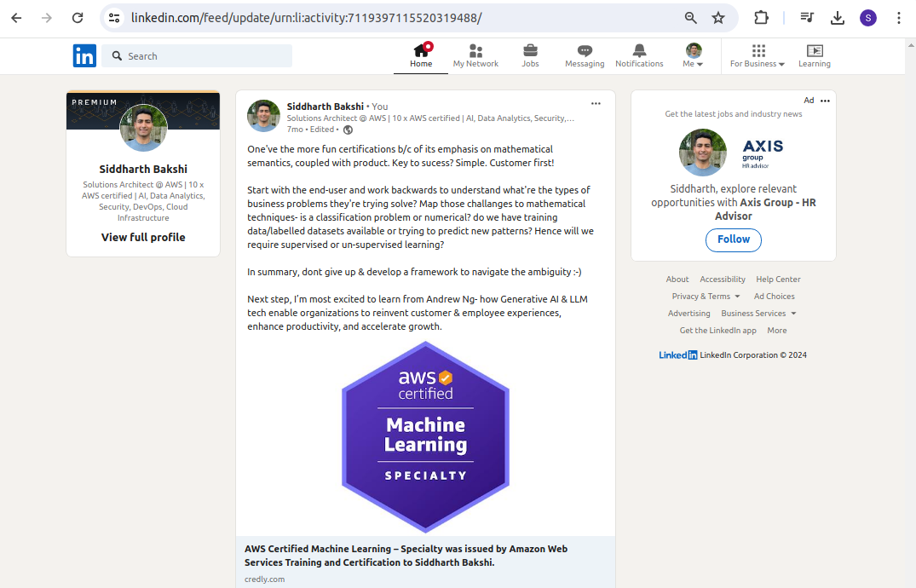
Task: Click the Axis group logo in the ad
Action: pos(763,153)
